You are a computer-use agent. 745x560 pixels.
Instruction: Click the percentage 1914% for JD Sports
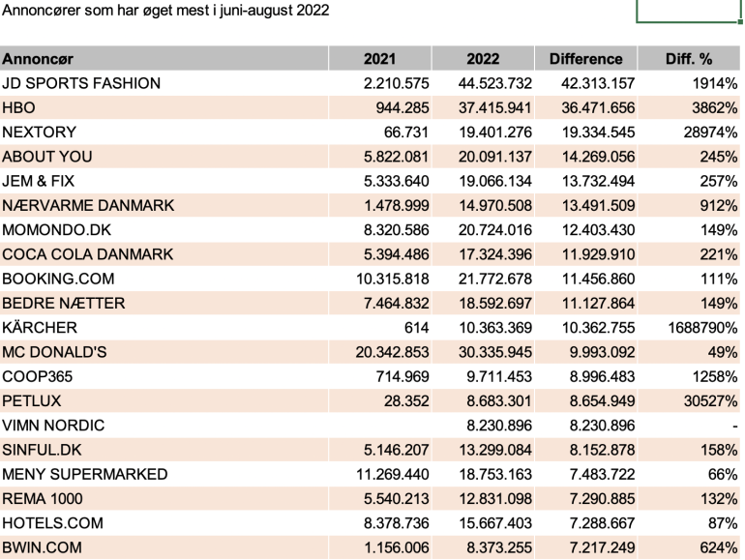tap(715, 83)
